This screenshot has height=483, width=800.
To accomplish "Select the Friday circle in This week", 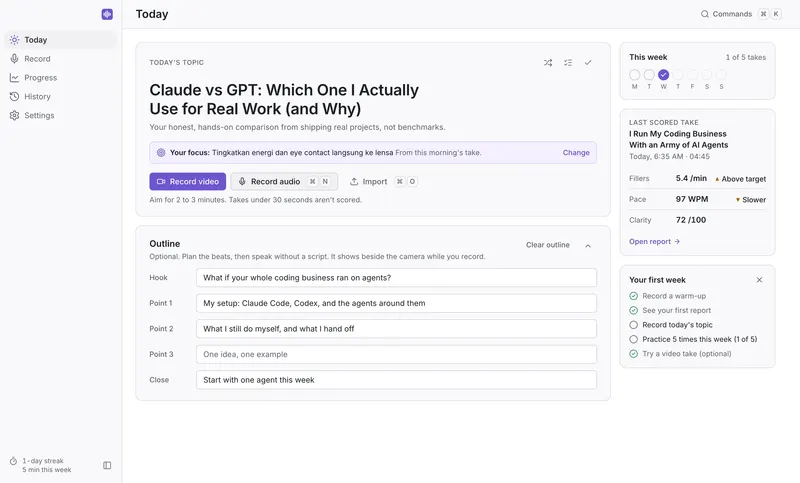I will point(692,75).
